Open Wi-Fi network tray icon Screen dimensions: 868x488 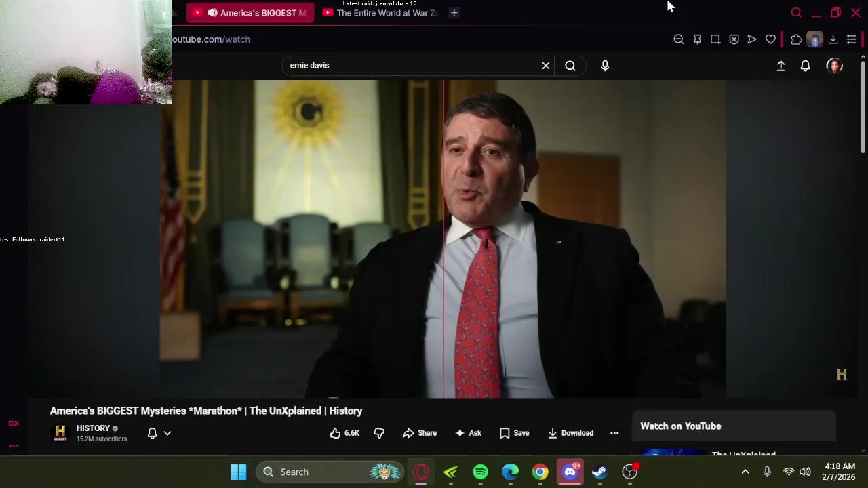[x=788, y=472]
